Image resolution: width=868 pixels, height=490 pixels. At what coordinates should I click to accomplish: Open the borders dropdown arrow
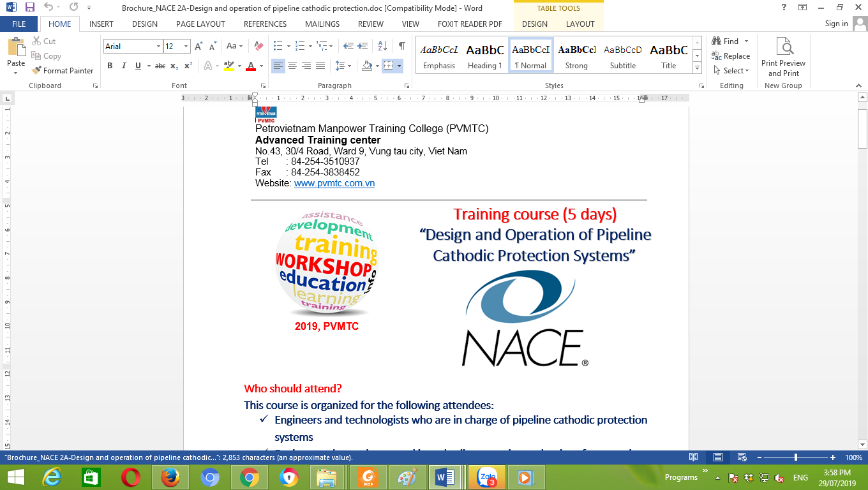point(400,66)
